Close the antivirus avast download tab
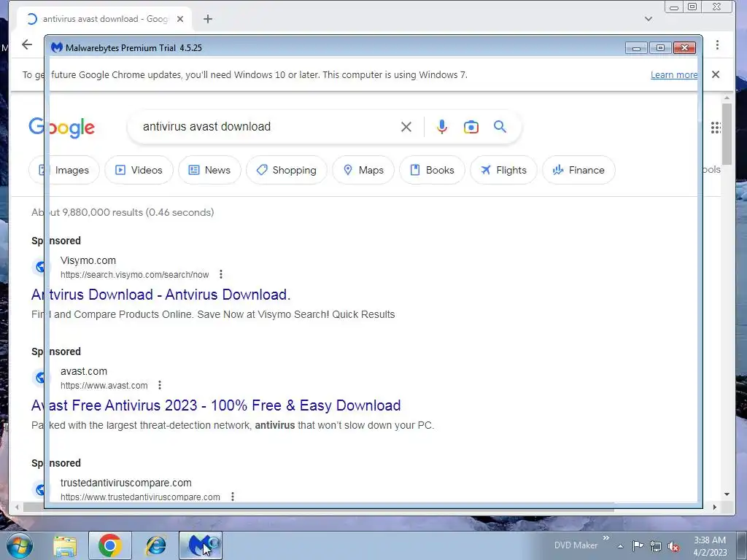The image size is (747, 560). (x=180, y=19)
